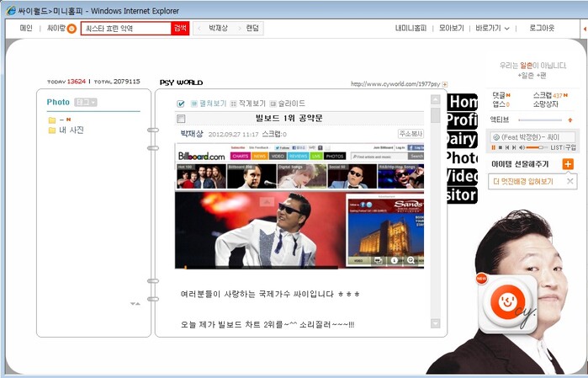
Task: Switch to 작게보기 thumbnail view
Action: click(x=247, y=104)
